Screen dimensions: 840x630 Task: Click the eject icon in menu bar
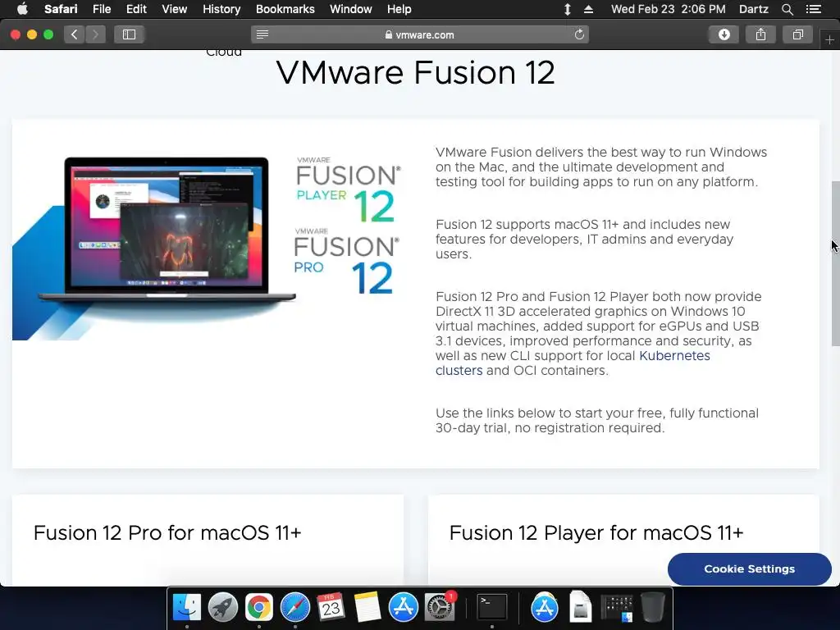(x=588, y=9)
